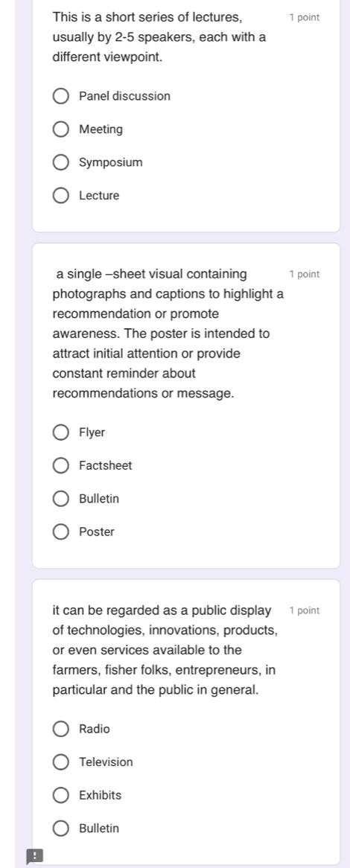
Task: Choose Factsheet as the answer
Action: 61,465
